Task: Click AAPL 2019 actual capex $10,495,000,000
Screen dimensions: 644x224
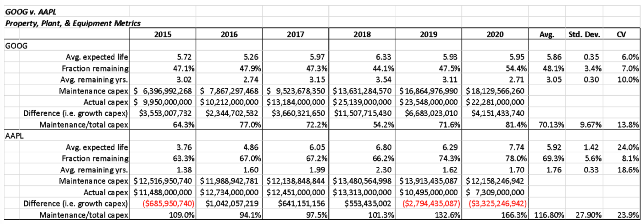Action: coord(428,192)
